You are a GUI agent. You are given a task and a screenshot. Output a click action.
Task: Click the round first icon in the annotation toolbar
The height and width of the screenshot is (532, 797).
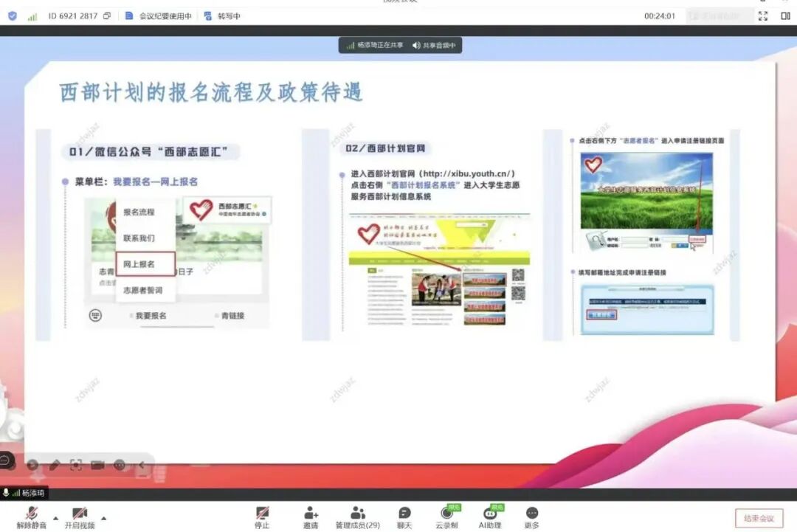click(x=32, y=464)
